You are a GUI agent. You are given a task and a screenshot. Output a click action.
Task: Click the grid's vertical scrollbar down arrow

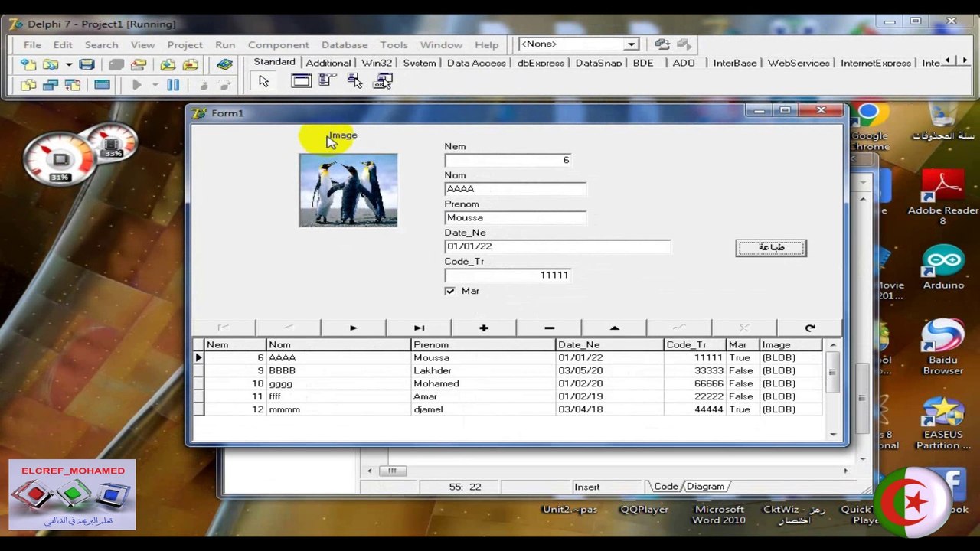tap(833, 435)
